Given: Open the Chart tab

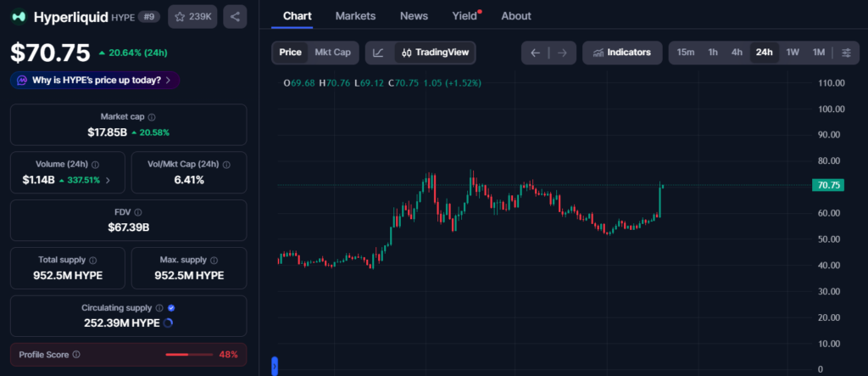Looking at the screenshot, I should (x=298, y=16).
